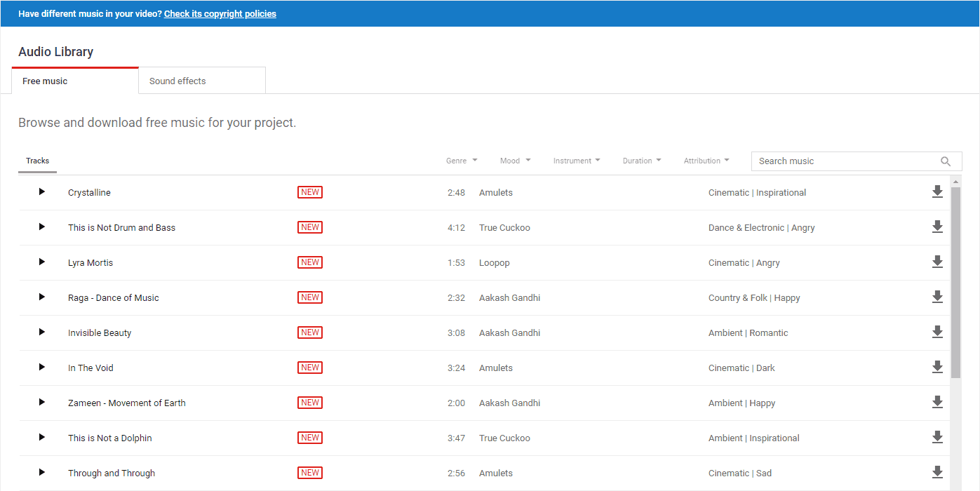Download Zameen - Movement of Earth
The height and width of the screenshot is (491, 980).
937,402
